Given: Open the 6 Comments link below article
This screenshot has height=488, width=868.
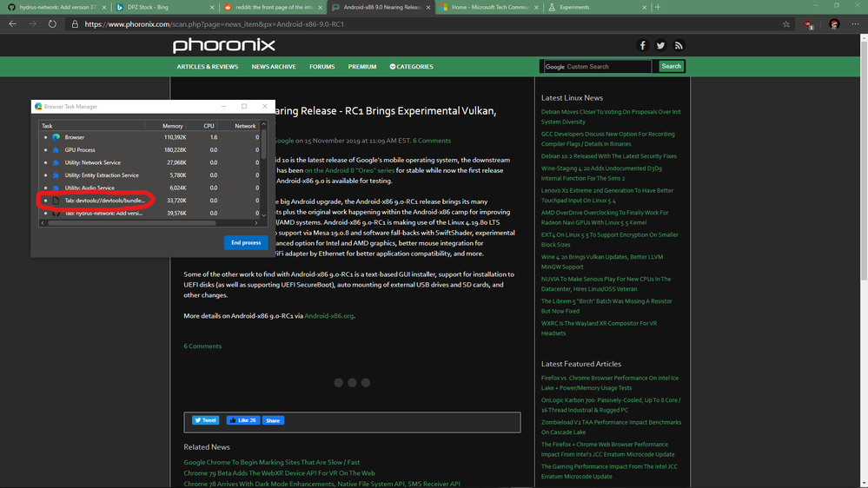Looking at the screenshot, I should (202, 346).
